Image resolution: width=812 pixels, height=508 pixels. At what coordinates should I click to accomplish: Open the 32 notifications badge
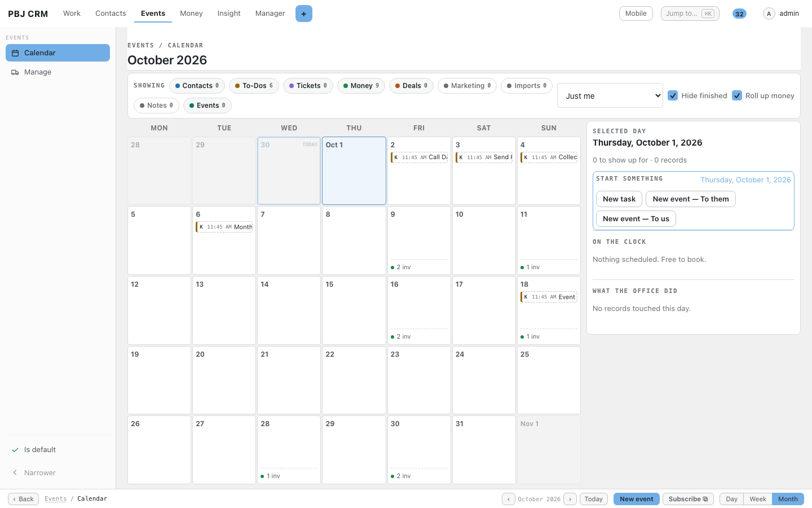(x=739, y=14)
